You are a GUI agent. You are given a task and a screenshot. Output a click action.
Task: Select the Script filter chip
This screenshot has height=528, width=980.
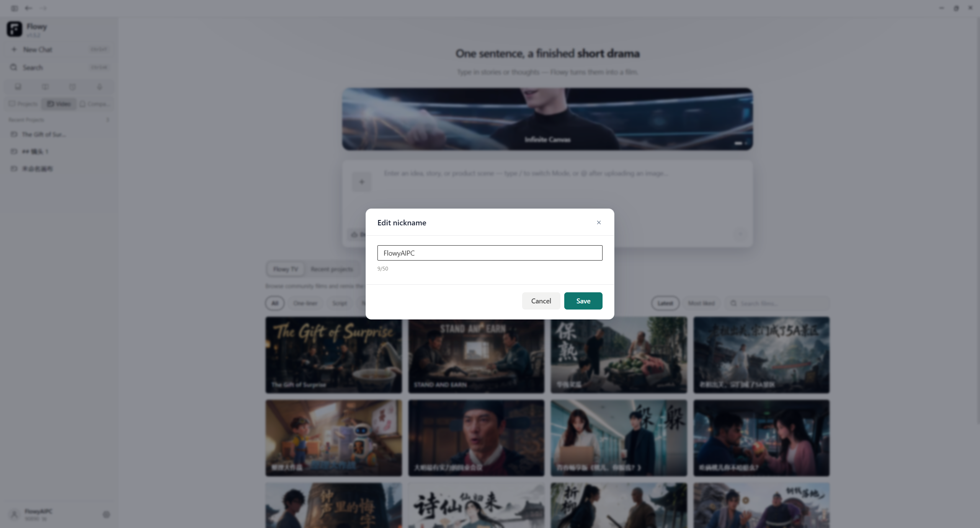(x=340, y=303)
